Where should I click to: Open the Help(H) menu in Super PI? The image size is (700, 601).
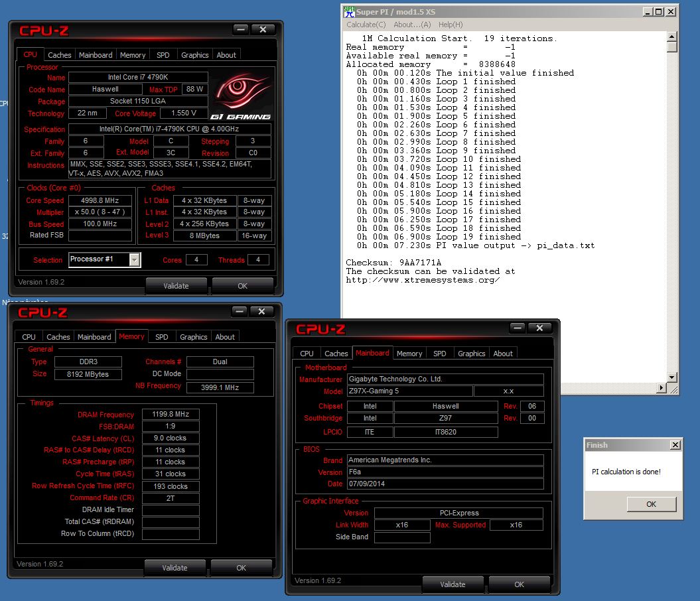click(x=451, y=25)
